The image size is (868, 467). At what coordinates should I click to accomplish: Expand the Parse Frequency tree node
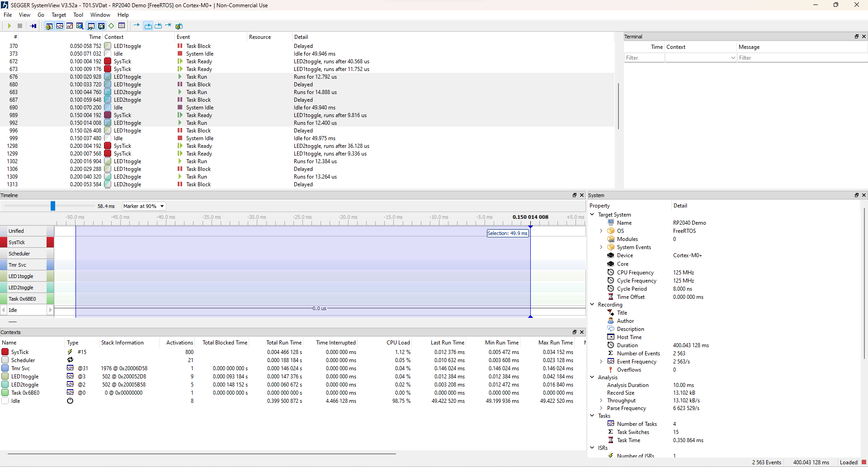coord(601,408)
